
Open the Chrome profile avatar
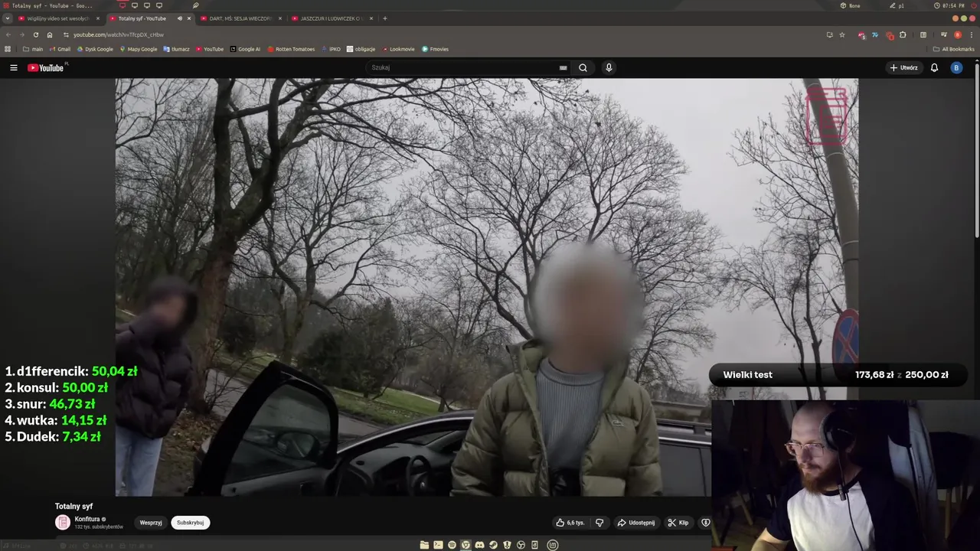[957, 34]
